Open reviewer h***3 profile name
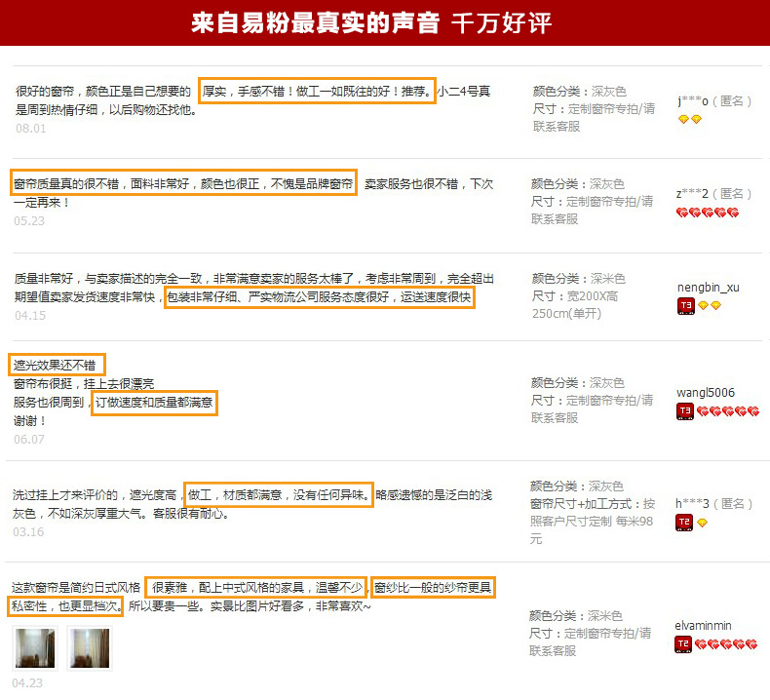The width and height of the screenshot is (770, 700). click(692, 503)
